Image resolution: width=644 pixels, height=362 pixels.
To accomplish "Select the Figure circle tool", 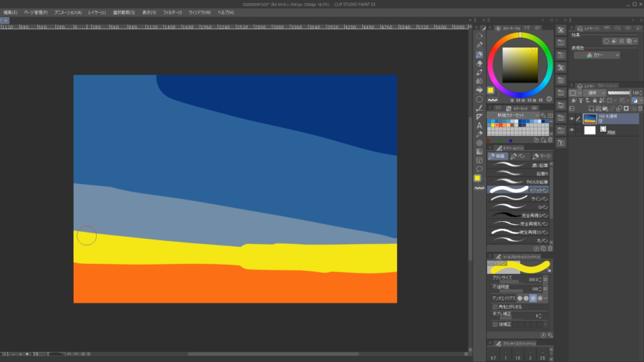I will [479, 99].
